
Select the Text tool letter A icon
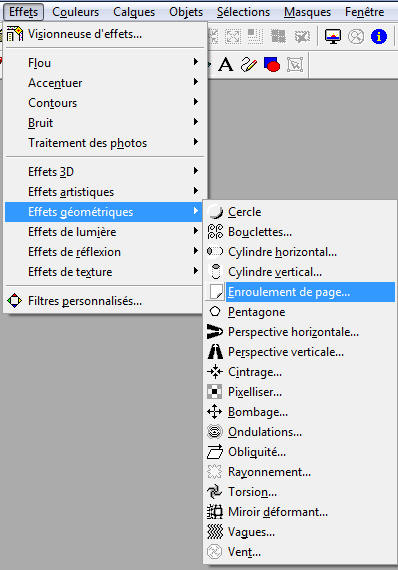(226, 65)
